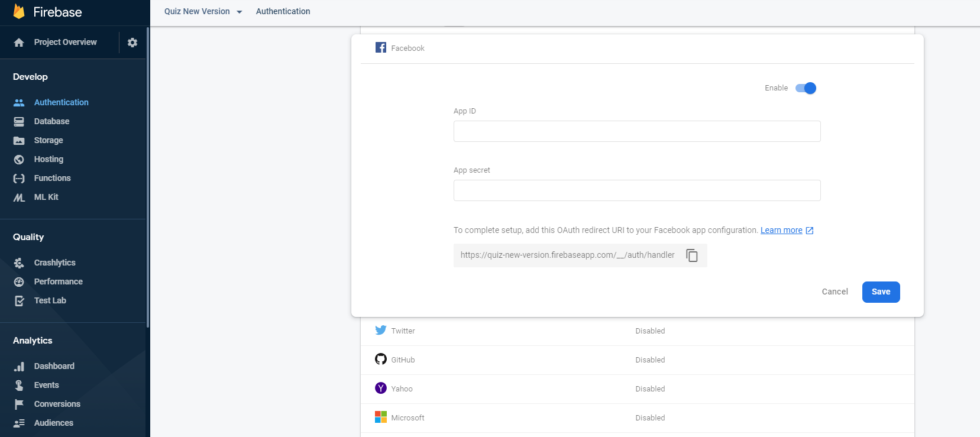Cancel the Facebook provider configuration
The width and height of the screenshot is (980, 437).
[835, 292]
